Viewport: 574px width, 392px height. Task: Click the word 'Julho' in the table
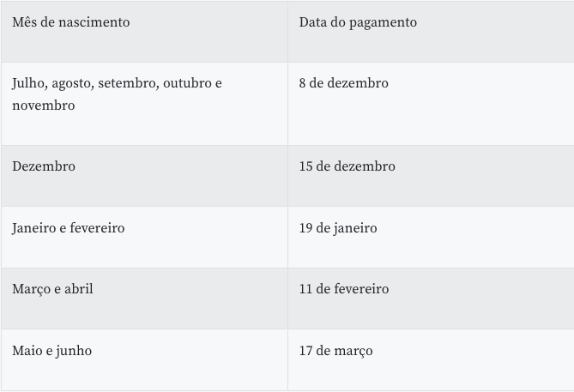click(29, 83)
